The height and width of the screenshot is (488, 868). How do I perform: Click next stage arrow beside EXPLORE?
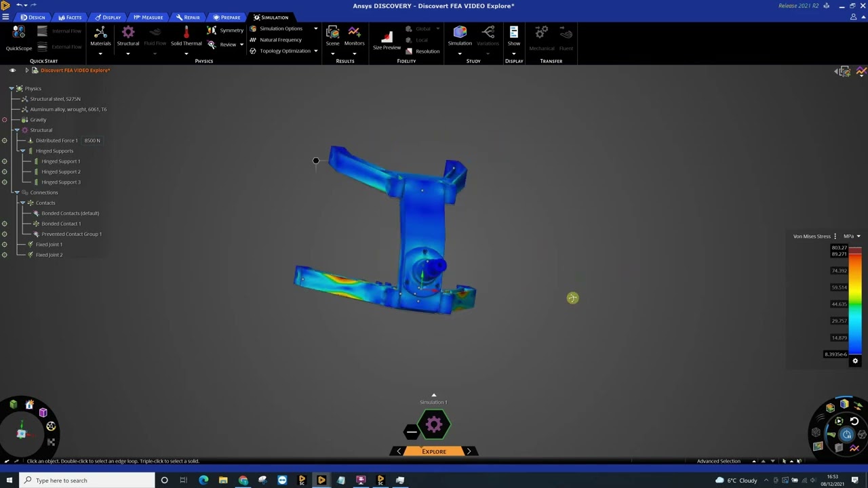click(469, 451)
